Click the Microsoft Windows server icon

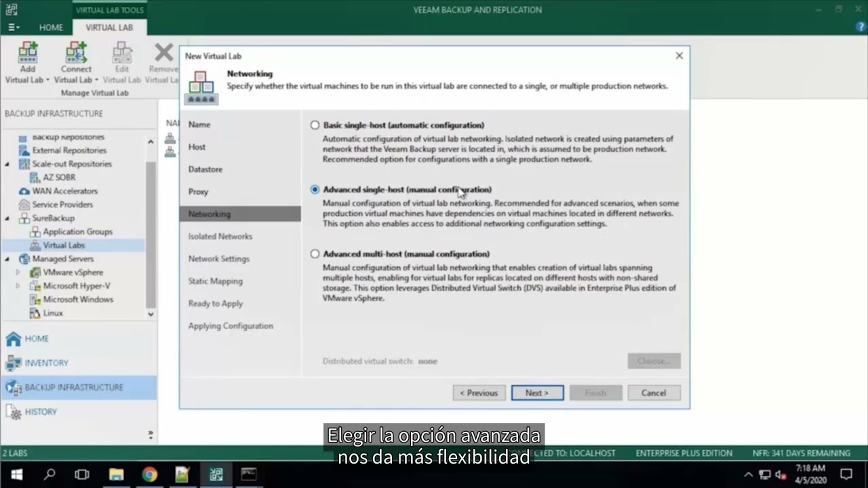35,300
